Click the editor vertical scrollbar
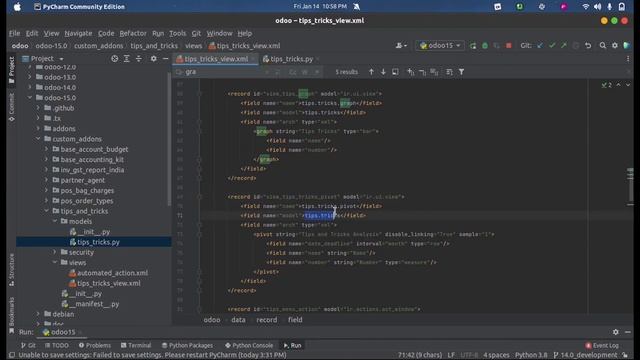This screenshot has width=640, height=360. coord(630,186)
